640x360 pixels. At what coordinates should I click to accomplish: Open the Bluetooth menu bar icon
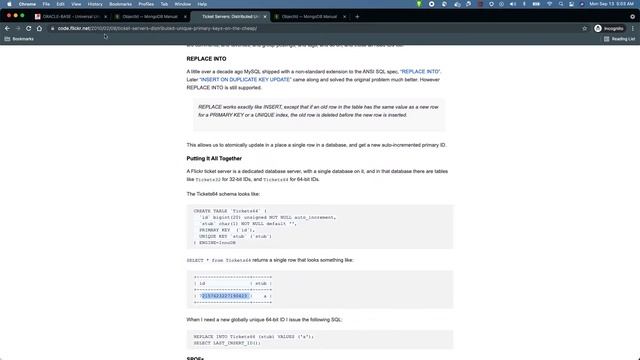click(x=524, y=4)
